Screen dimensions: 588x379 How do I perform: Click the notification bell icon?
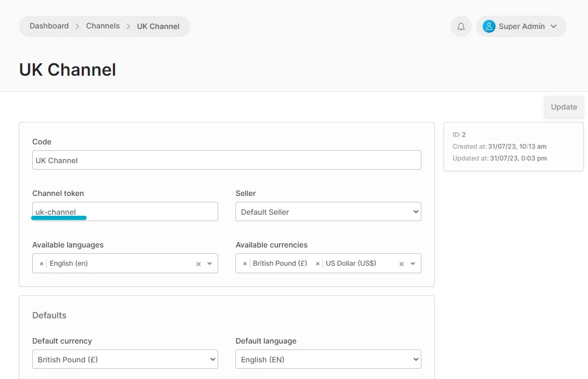[x=461, y=26]
